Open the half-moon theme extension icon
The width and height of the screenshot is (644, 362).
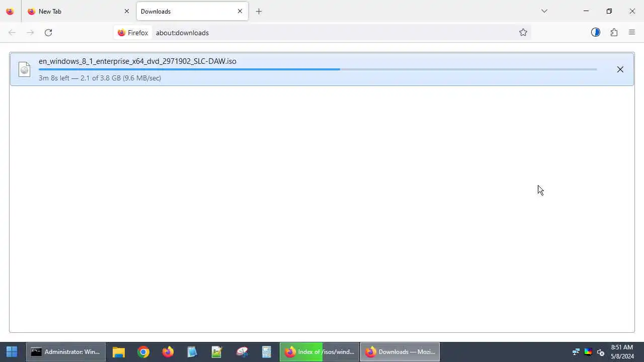596,33
